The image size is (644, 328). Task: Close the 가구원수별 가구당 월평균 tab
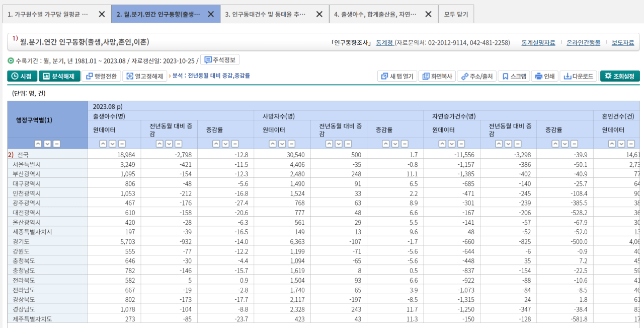[x=102, y=14]
